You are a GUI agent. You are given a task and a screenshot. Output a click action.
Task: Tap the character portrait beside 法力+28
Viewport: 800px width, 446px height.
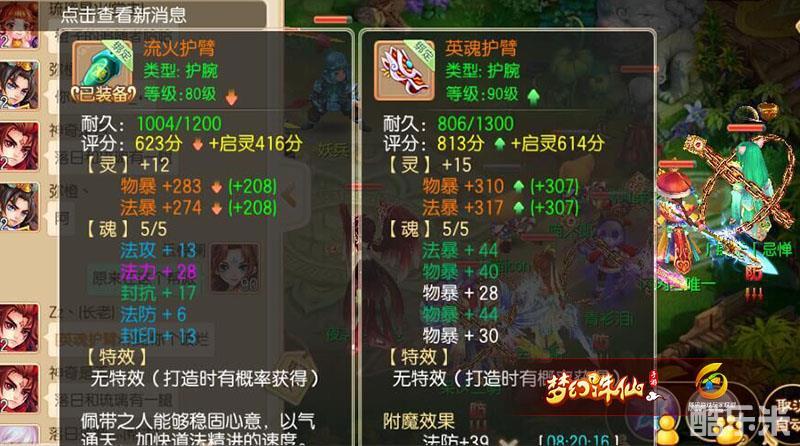point(235,268)
